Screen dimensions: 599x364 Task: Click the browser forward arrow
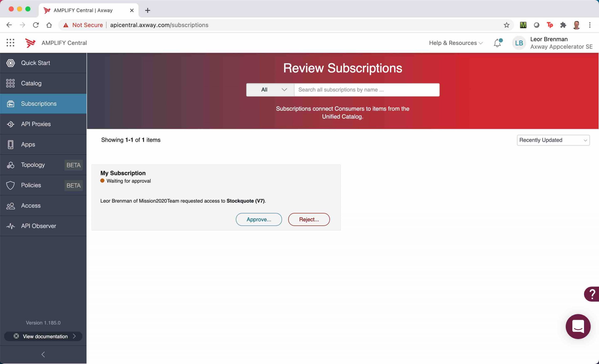22,25
